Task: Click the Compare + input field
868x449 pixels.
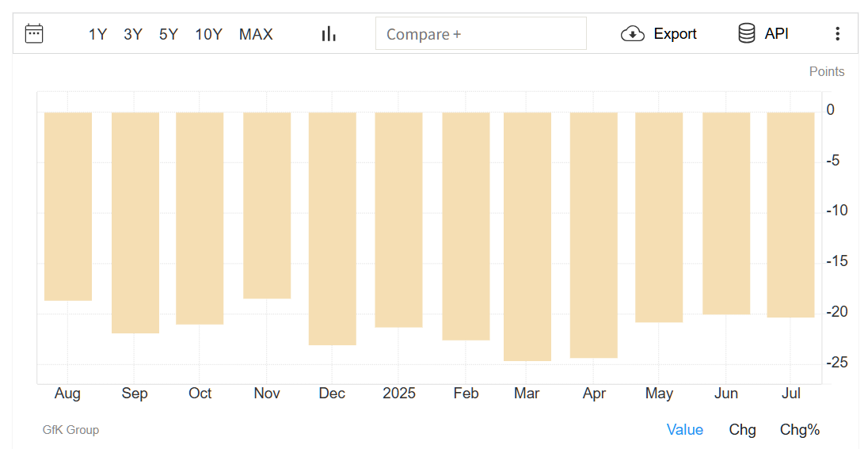Action: click(481, 33)
